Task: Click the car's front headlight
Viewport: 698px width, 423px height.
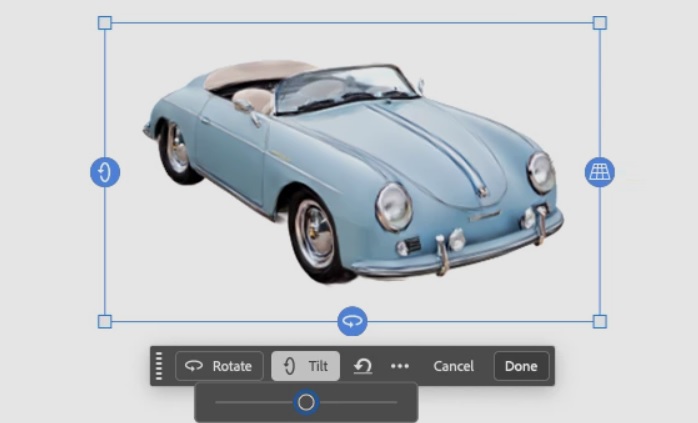Action: coord(393,206)
